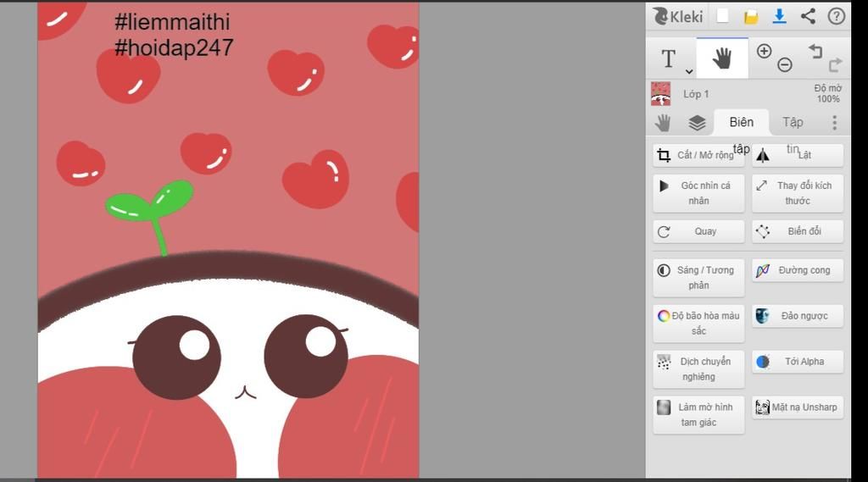Switch to the Biên tab
The height and width of the screenshot is (482, 868).
click(741, 122)
